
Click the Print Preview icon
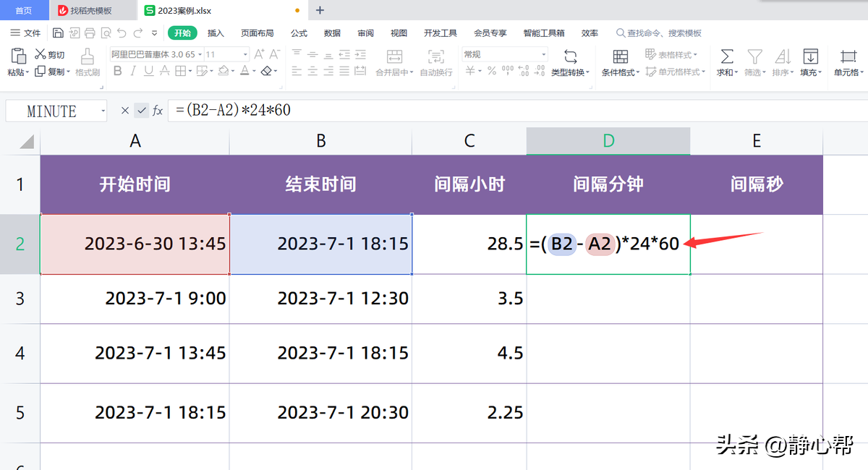point(106,33)
